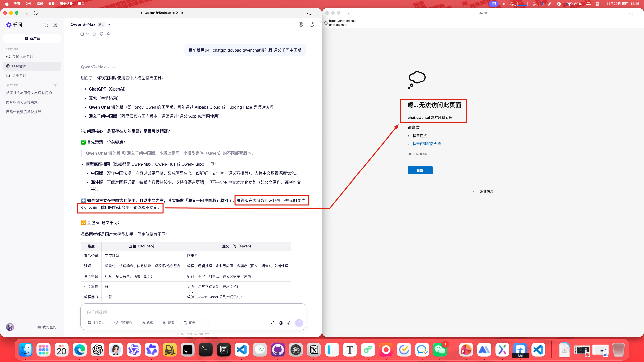Expand 详细信息 details section

(x=483, y=192)
